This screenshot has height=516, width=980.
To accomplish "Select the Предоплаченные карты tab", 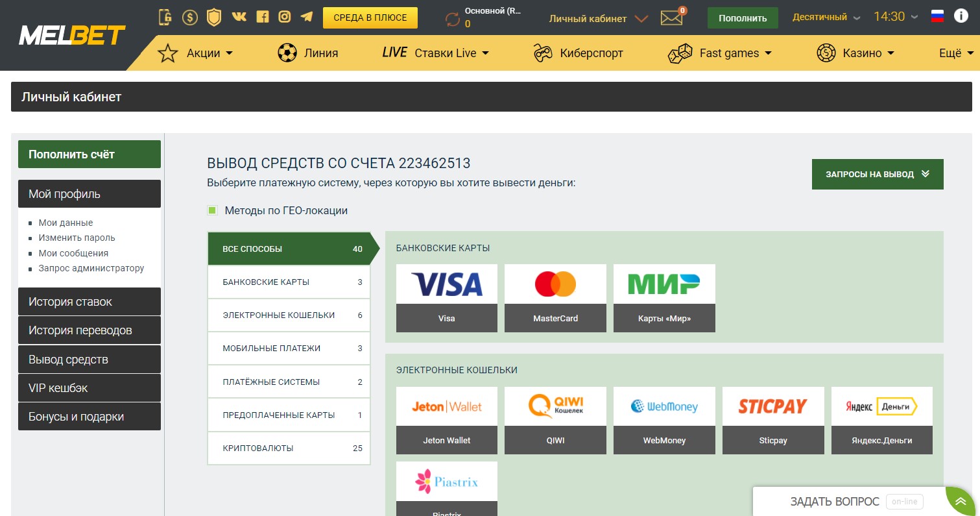I will [289, 415].
